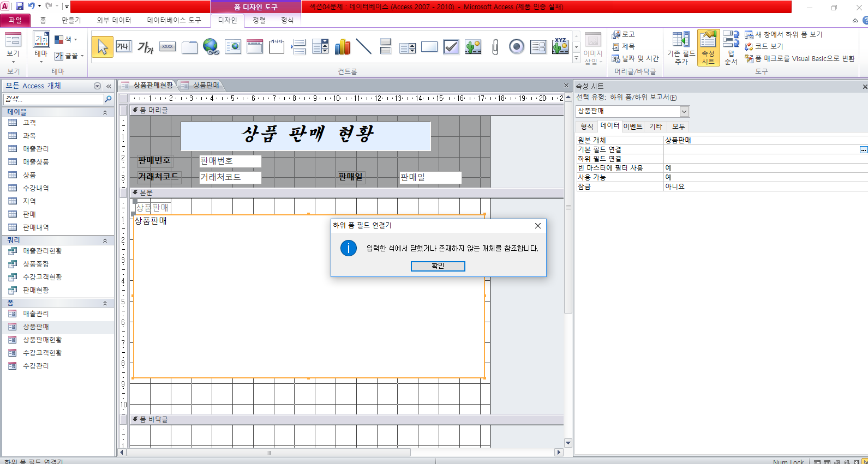Choose the Line control tool

click(x=364, y=47)
